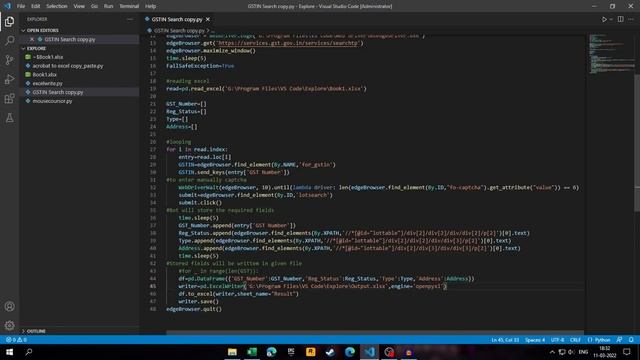Viewport: 640px width, 360px height.
Task: Open the Go menu
Action: click(94, 6)
